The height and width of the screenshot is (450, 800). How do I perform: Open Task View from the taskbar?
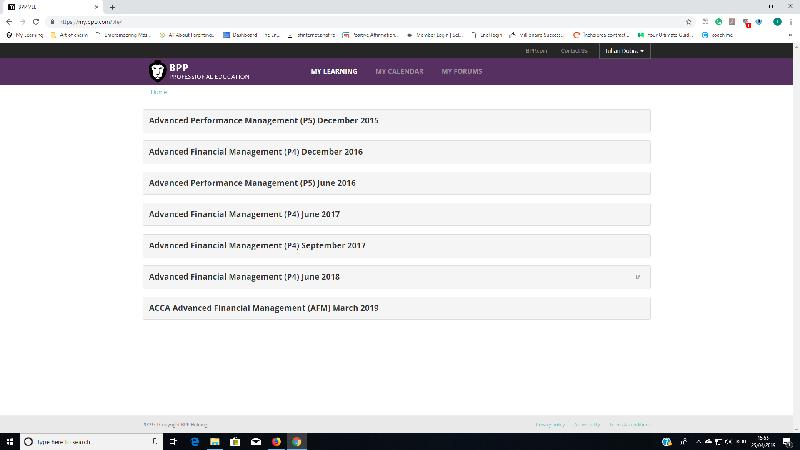click(173, 442)
